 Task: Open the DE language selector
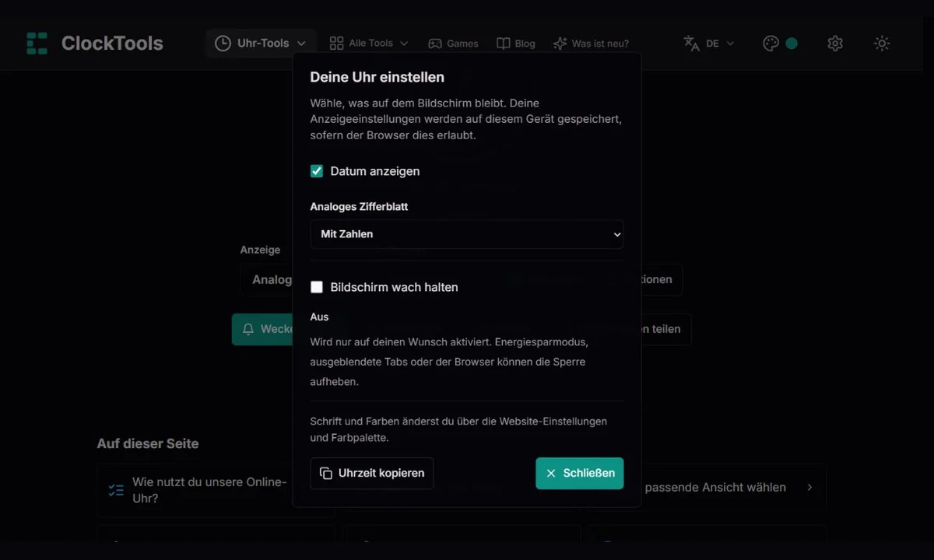pyautogui.click(x=709, y=44)
